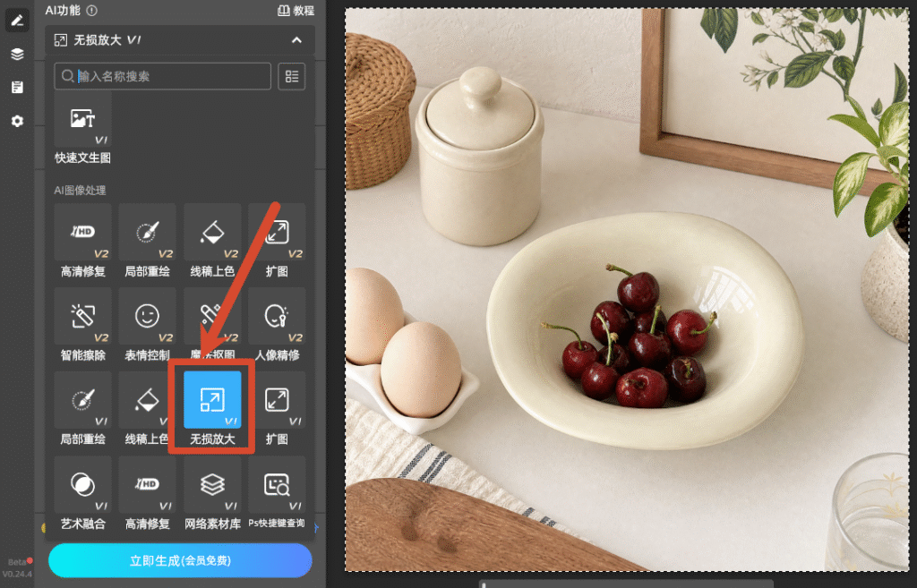Select 高清修复 V2 tool
The width and height of the screenshot is (917, 588).
(x=82, y=241)
